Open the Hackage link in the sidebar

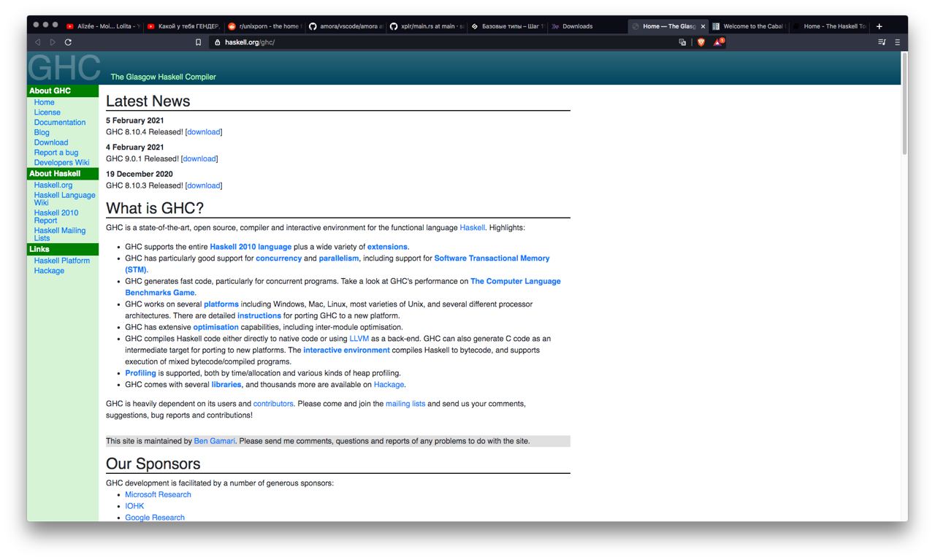[x=49, y=271]
